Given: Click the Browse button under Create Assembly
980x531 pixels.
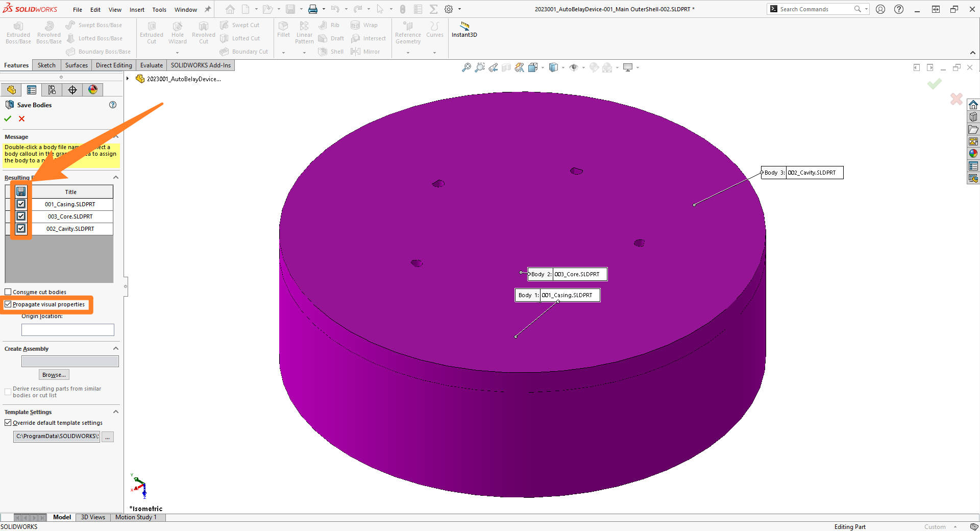Looking at the screenshot, I should [x=53, y=374].
